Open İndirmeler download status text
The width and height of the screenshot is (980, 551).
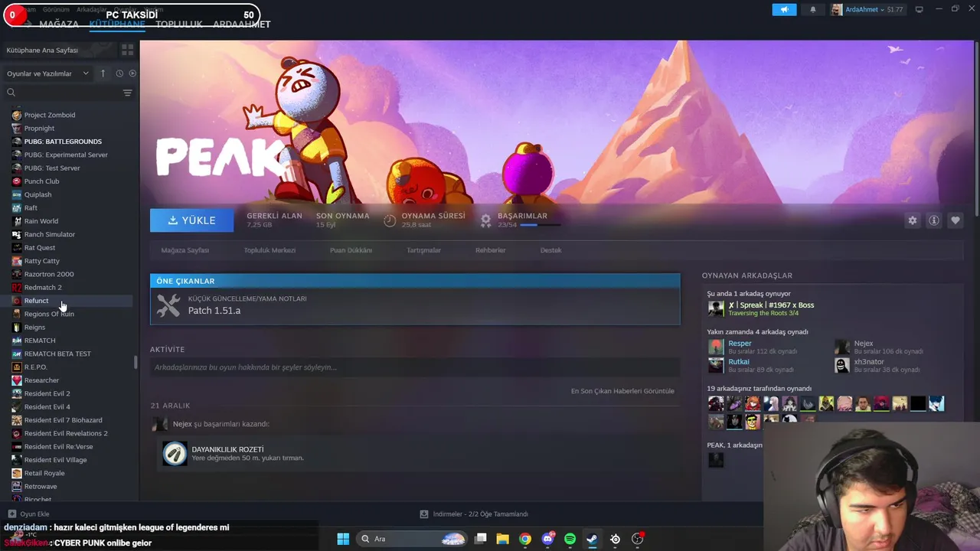click(x=481, y=514)
